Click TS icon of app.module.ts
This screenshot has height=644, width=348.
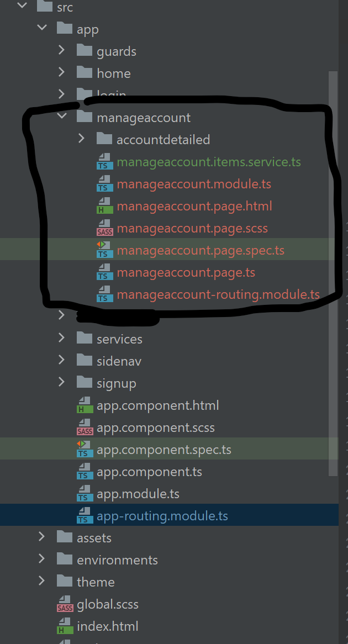85,493
